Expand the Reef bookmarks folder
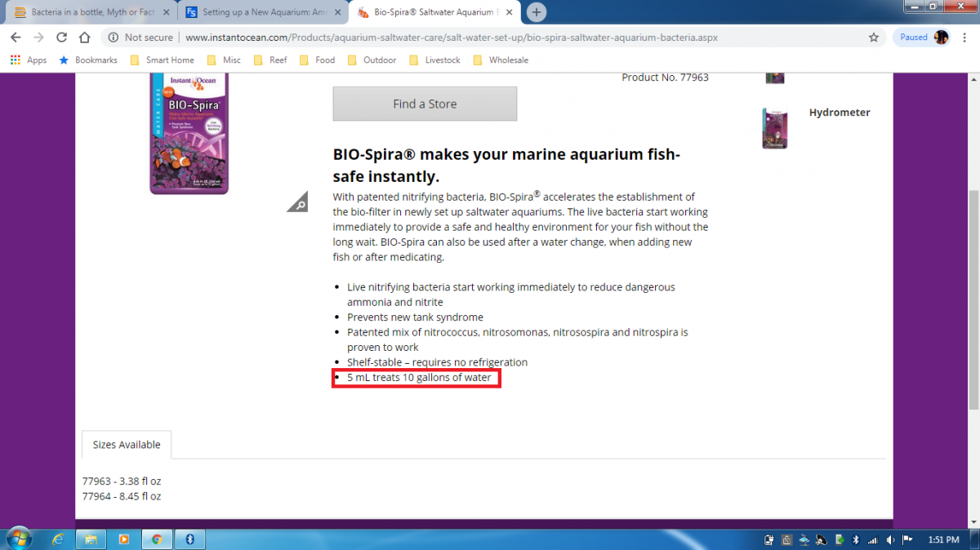Screen dimensions: 980x550 (x=270, y=60)
